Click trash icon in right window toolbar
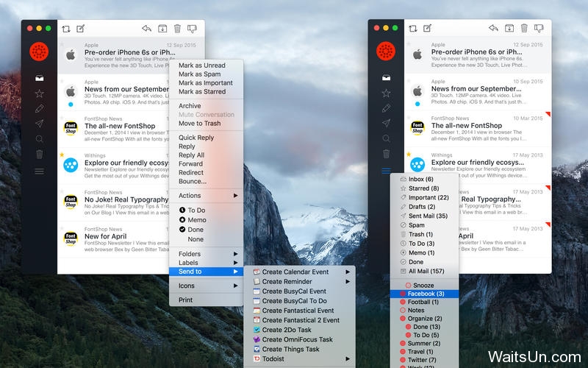The height and width of the screenshot is (368, 588). (524, 28)
